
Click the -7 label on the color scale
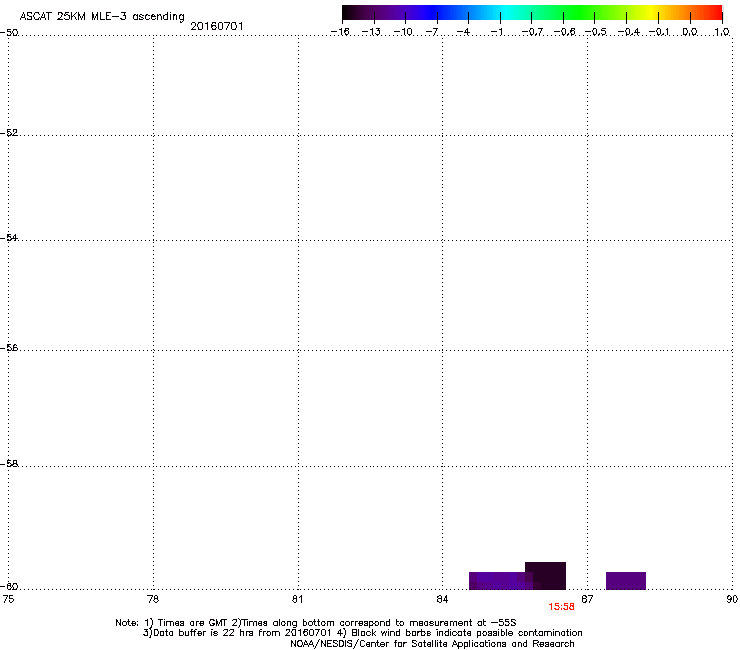click(432, 32)
